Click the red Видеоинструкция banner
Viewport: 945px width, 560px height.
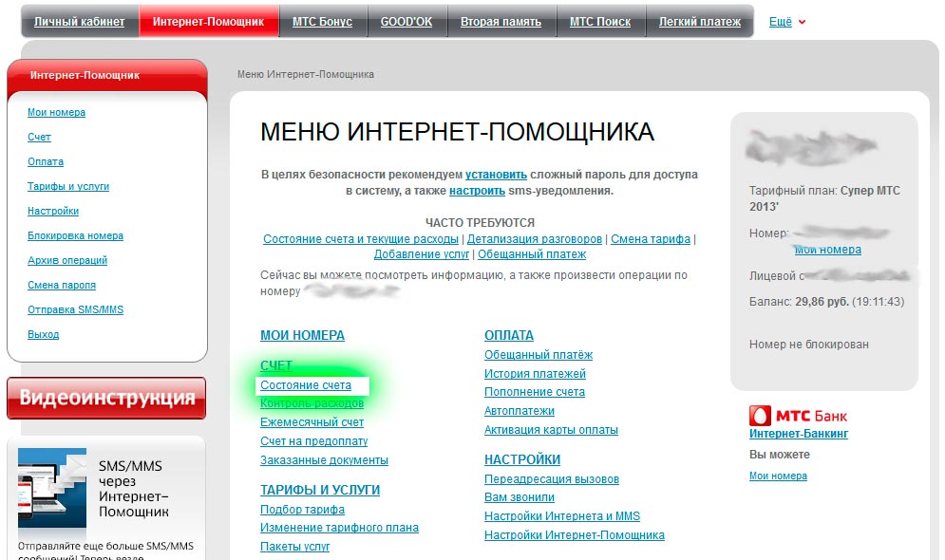pos(106,398)
